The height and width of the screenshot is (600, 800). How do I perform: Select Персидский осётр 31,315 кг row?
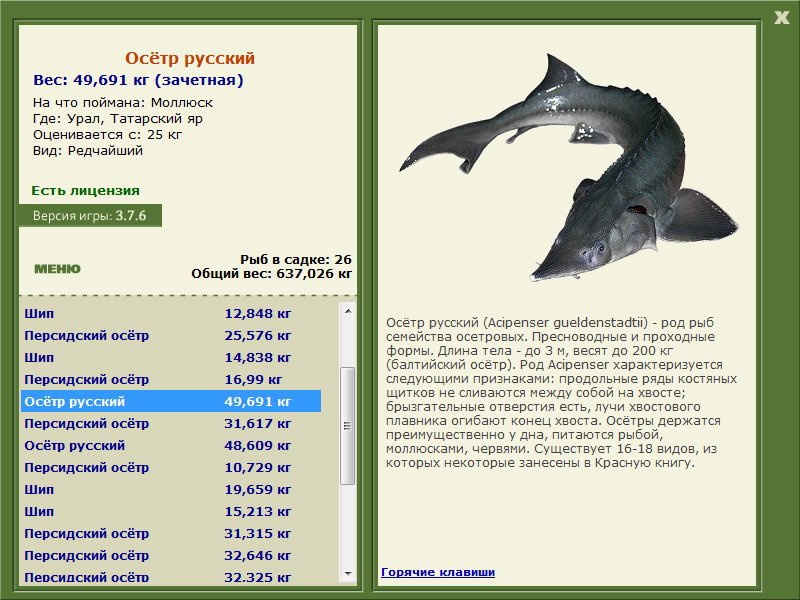click(171, 533)
